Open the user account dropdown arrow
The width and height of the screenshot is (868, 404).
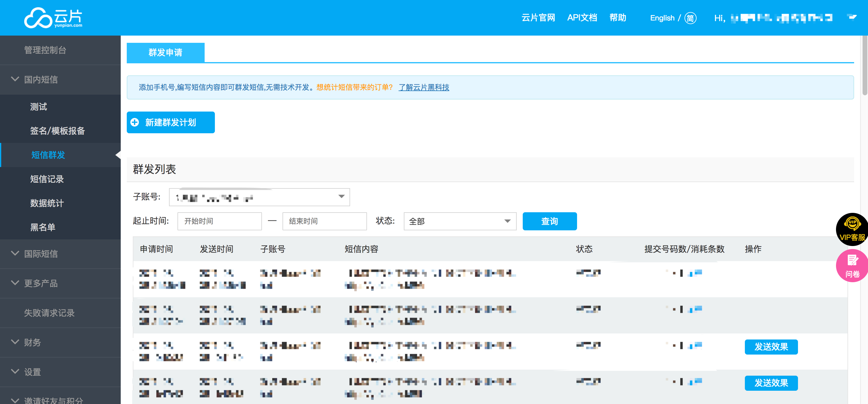(852, 17)
